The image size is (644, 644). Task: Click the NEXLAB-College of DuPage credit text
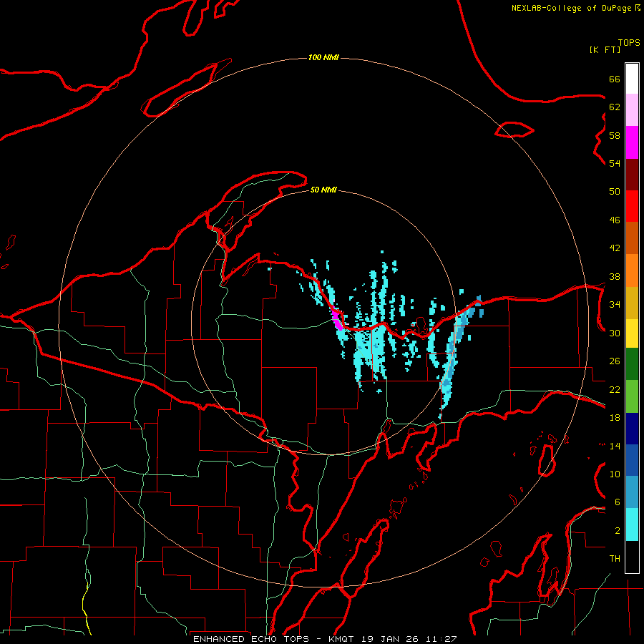click(571, 8)
